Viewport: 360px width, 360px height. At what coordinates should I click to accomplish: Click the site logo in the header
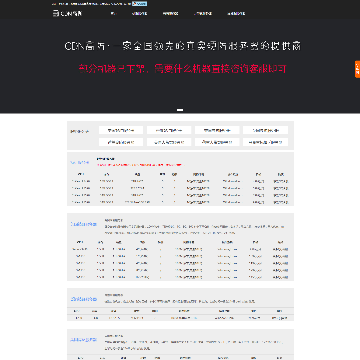(67, 13)
